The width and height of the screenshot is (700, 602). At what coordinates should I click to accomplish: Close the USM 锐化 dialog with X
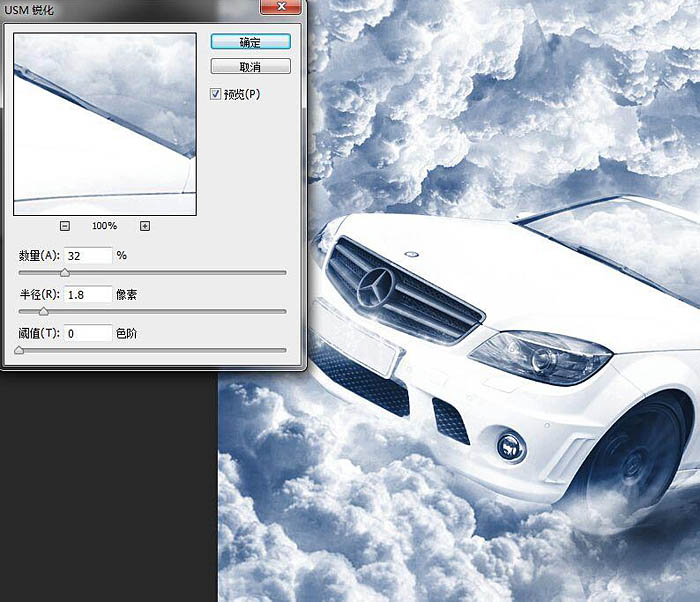281,7
